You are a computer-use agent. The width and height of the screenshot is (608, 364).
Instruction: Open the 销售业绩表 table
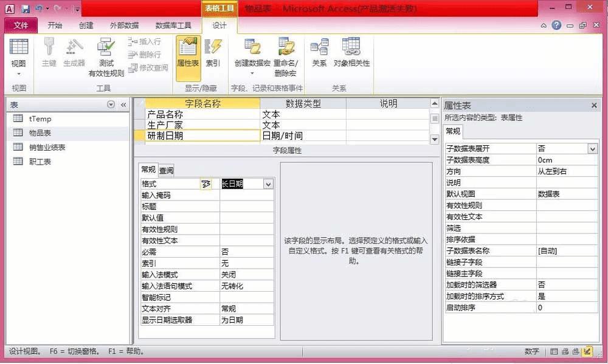pos(47,147)
